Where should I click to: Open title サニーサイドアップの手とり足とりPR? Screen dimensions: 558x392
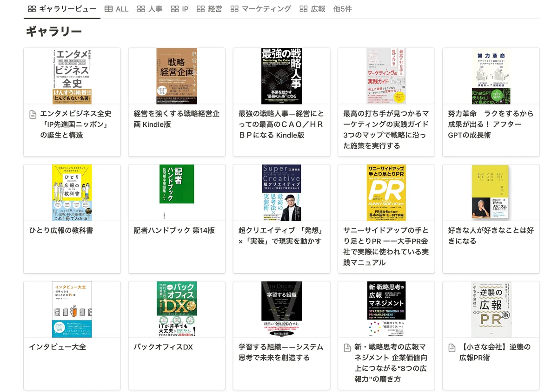[386, 247]
